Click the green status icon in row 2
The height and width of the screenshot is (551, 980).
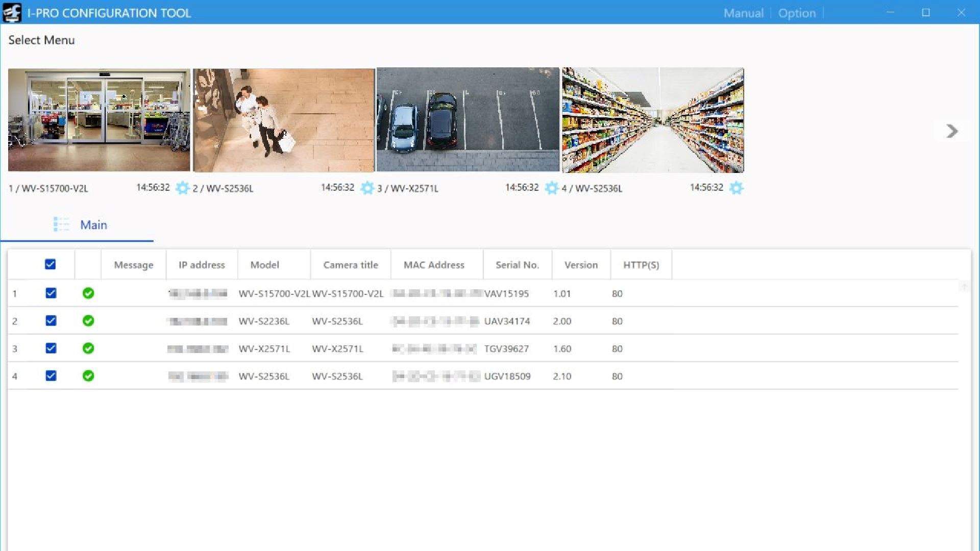pyautogui.click(x=88, y=321)
